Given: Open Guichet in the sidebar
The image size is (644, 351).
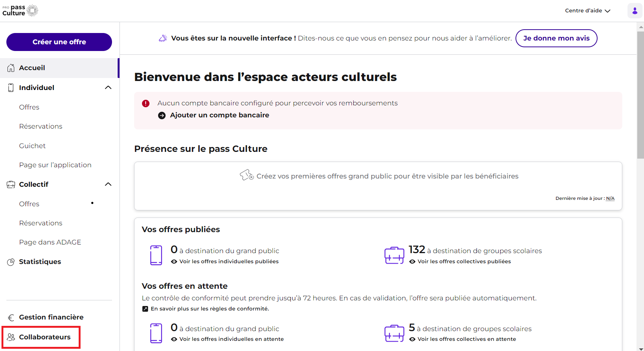Looking at the screenshot, I should 33,146.
